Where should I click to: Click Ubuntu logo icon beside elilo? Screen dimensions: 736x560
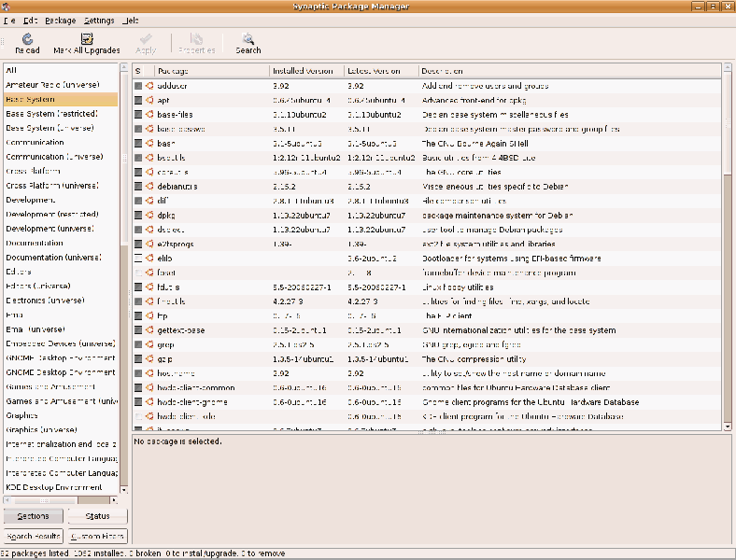pos(149,258)
